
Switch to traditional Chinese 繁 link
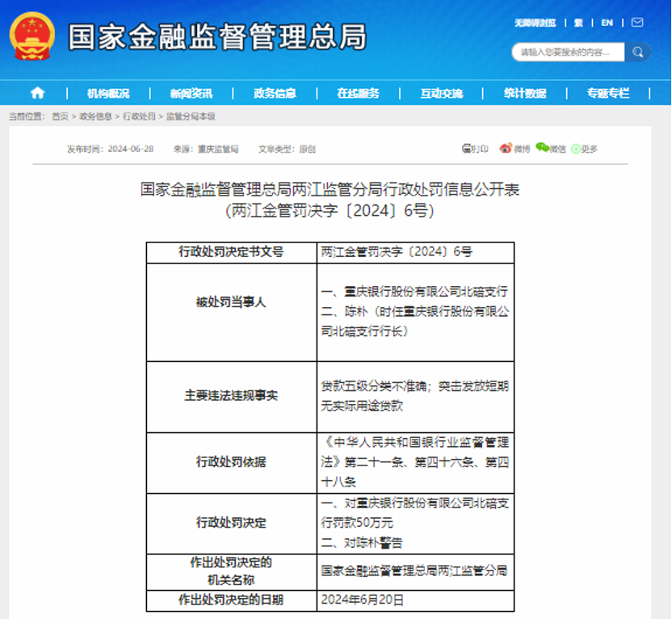pyautogui.click(x=578, y=23)
